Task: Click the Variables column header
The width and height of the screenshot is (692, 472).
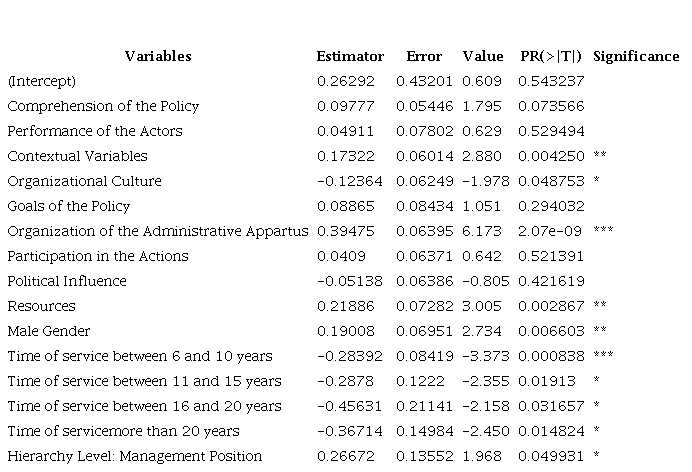Action: pyautogui.click(x=158, y=56)
